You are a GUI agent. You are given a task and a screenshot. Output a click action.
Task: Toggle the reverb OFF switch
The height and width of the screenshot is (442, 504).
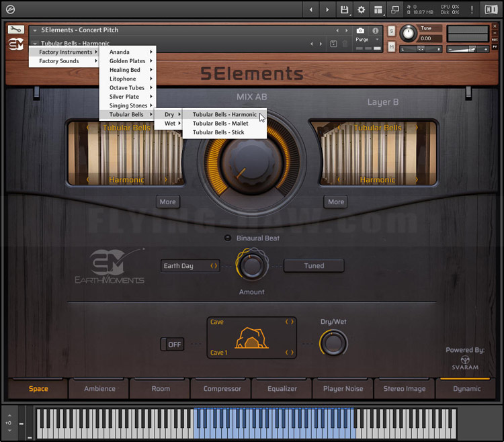coord(172,345)
